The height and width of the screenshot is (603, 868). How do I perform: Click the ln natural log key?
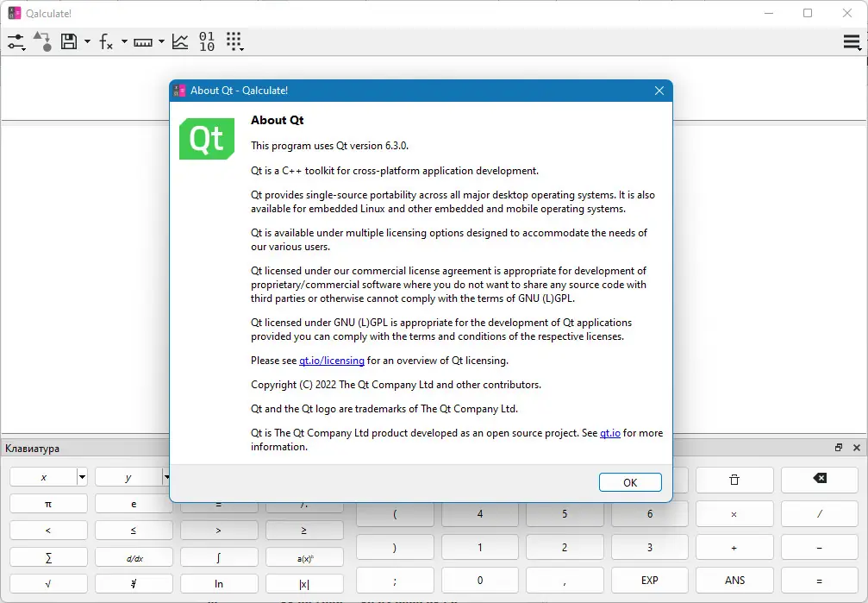point(219,584)
